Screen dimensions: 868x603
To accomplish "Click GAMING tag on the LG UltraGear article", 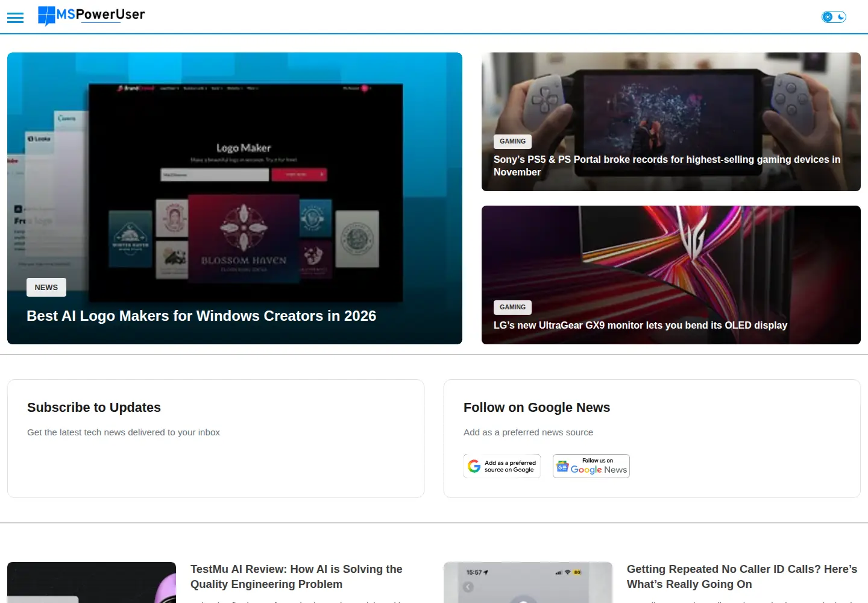I will coord(512,307).
